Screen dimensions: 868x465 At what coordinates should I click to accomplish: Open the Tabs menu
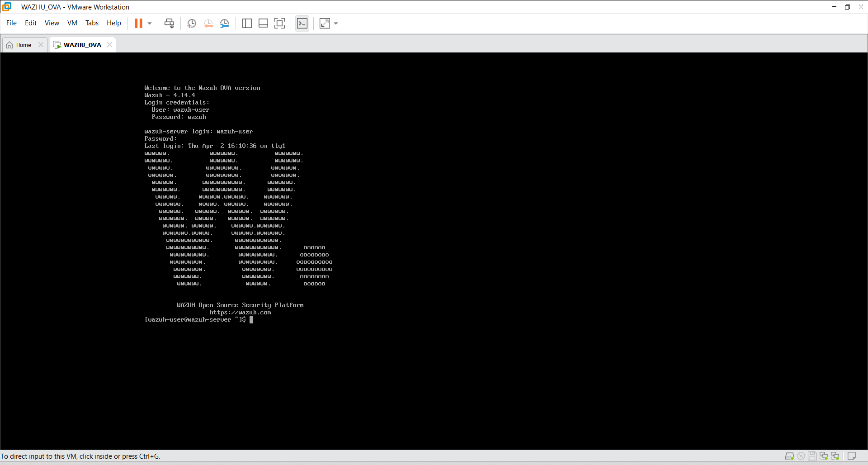[x=92, y=23]
